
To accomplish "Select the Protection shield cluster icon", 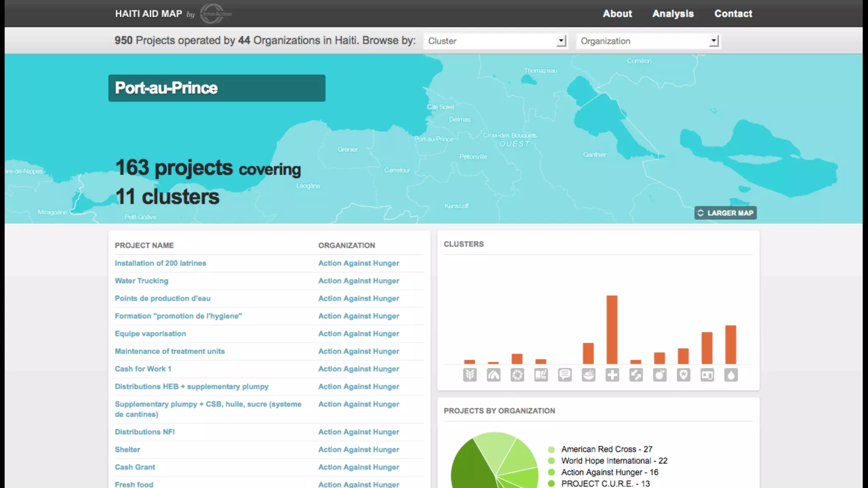I will click(x=683, y=375).
